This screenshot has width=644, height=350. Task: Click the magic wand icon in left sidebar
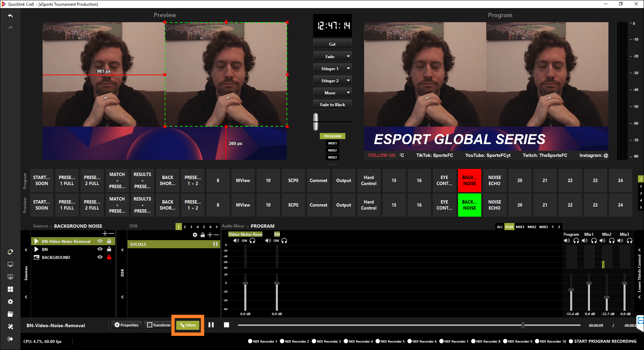[x=10, y=326]
